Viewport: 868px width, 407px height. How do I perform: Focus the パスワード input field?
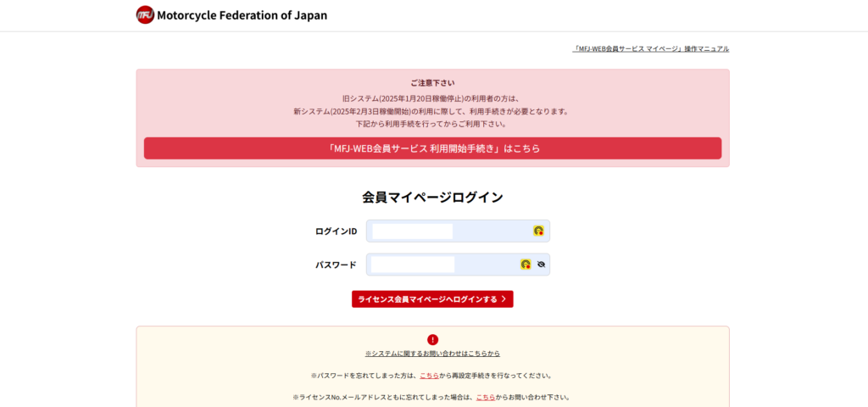(441, 265)
